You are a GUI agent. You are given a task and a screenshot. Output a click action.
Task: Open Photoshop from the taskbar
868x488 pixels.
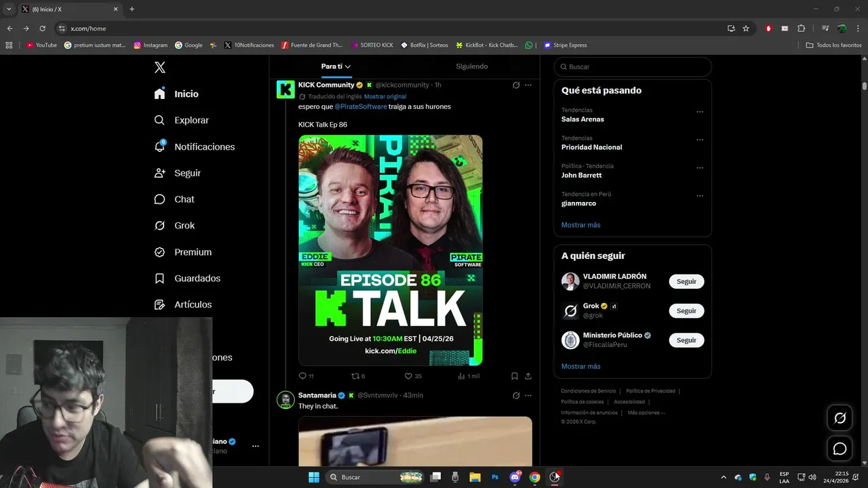point(495,477)
